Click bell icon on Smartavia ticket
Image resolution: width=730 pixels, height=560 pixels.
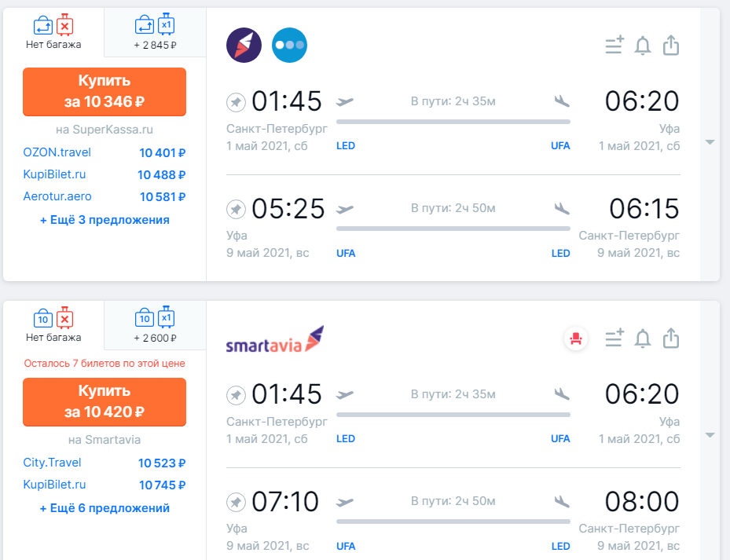pyautogui.click(x=643, y=339)
